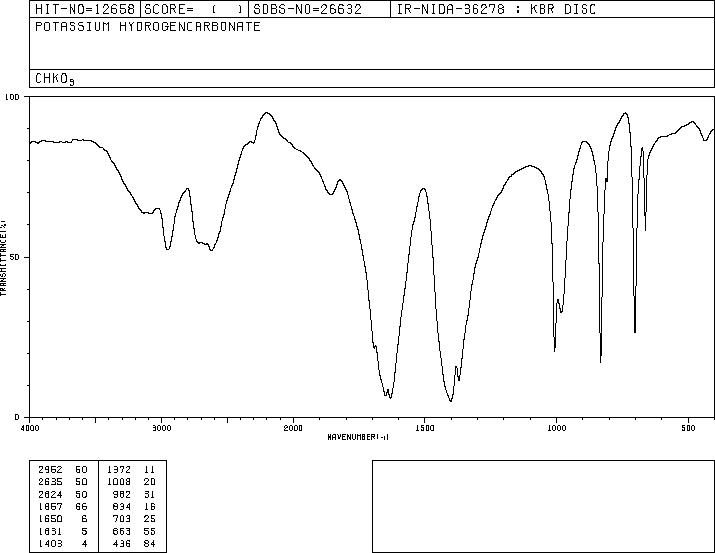Click the HIT-NO=12658 header cell
Image resolution: width=715 pixels, height=553 pixels.
pos(85,9)
